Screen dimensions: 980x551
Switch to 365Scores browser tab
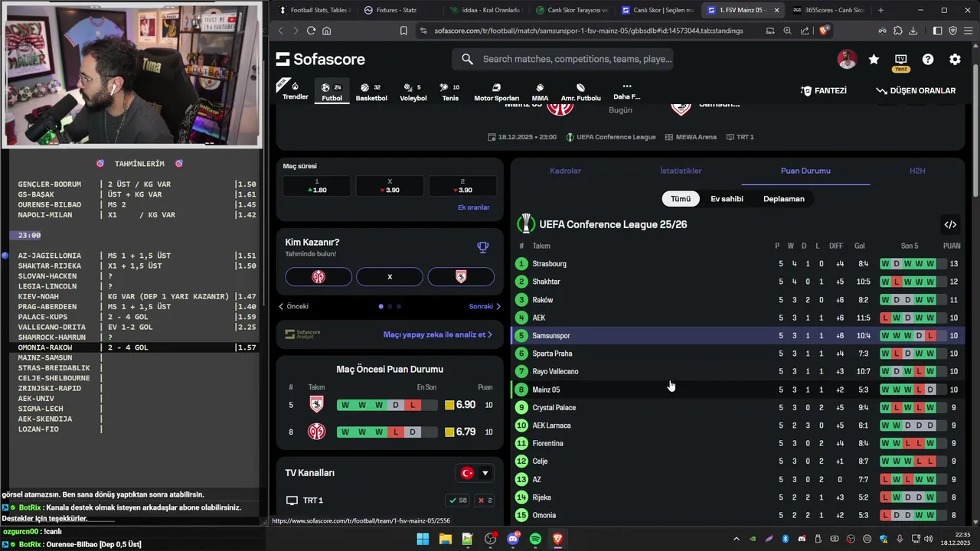point(828,10)
